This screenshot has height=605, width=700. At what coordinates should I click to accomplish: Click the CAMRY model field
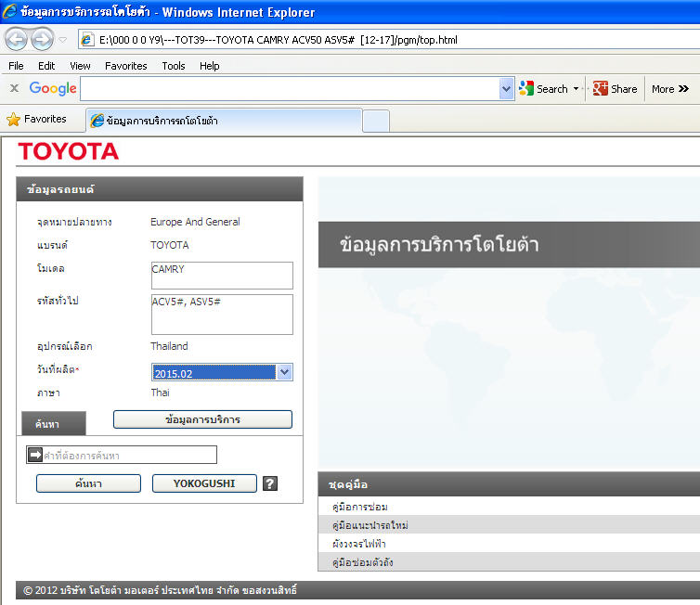point(222,276)
